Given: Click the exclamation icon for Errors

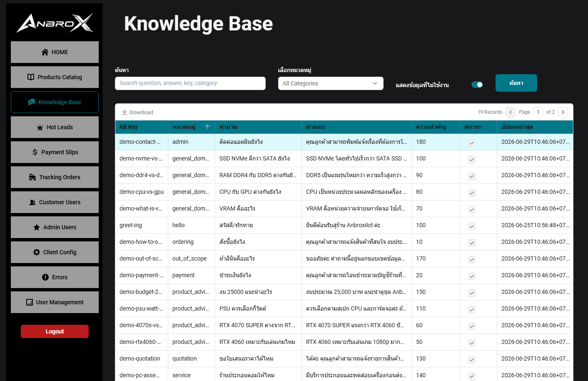Looking at the screenshot, I should click(x=45, y=277).
